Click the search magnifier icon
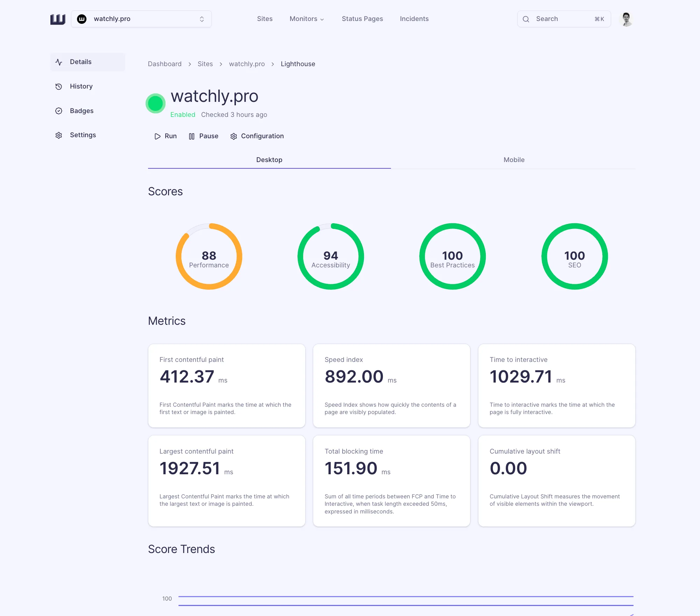 tap(526, 19)
